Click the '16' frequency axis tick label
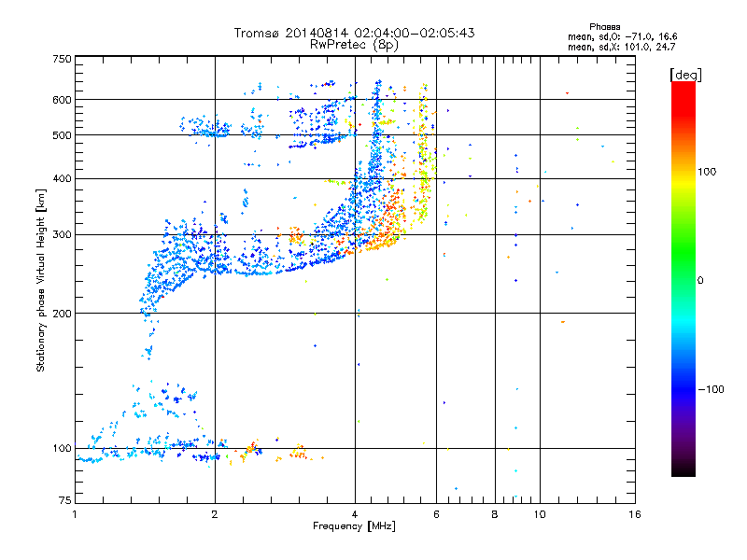The height and width of the screenshot is (560, 747). tap(635, 514)
